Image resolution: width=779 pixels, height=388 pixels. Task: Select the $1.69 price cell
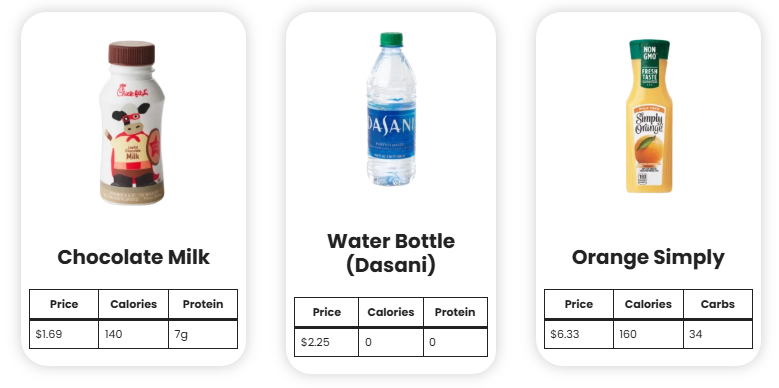[x=64, y=334]
